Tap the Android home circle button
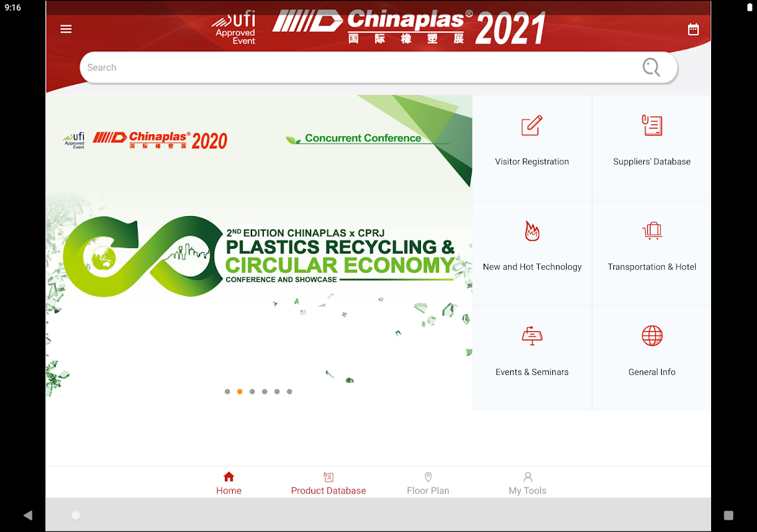This screenshot has height=532, width=757. pyautogui.click(x=76, y=515)
